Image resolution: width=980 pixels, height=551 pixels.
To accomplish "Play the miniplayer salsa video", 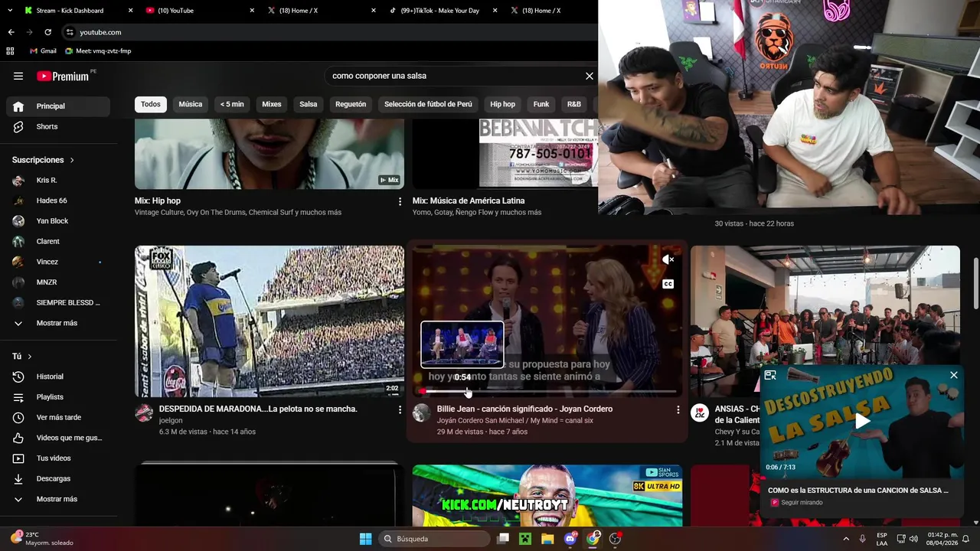I will pyautogui.click(x=862, y=421).
